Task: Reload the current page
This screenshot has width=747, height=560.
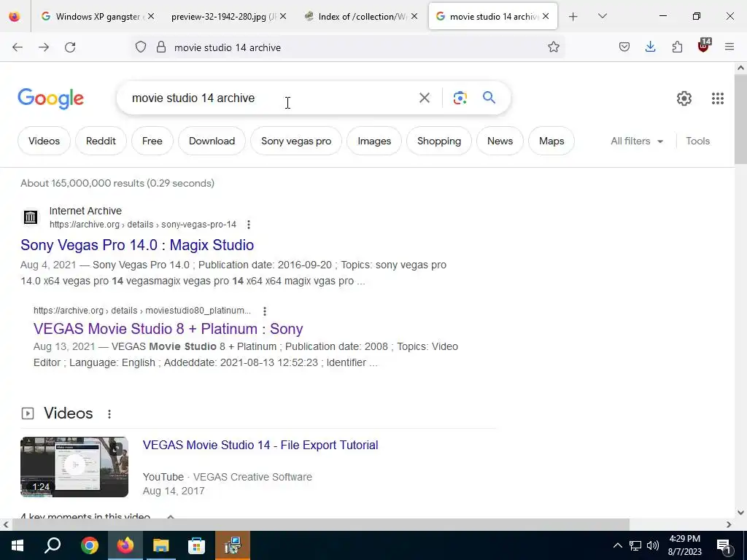Action: point(70,47)
